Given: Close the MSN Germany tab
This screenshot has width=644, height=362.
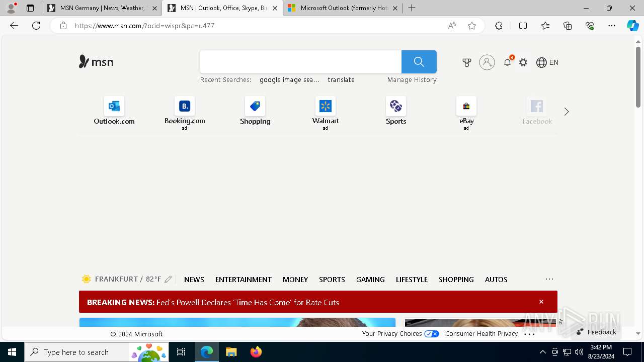Looking at the screenshot, I should click(x=154, y=8).
